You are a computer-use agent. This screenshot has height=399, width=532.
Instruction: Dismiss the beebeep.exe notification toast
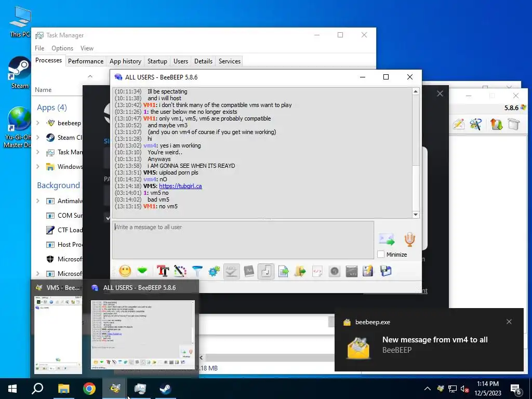tap(509, 322)
